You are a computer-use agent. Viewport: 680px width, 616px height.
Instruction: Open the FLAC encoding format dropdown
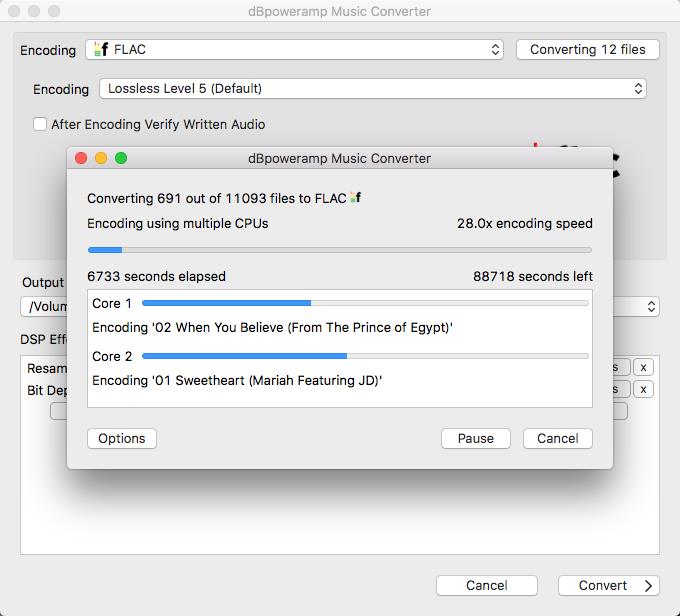294,49
